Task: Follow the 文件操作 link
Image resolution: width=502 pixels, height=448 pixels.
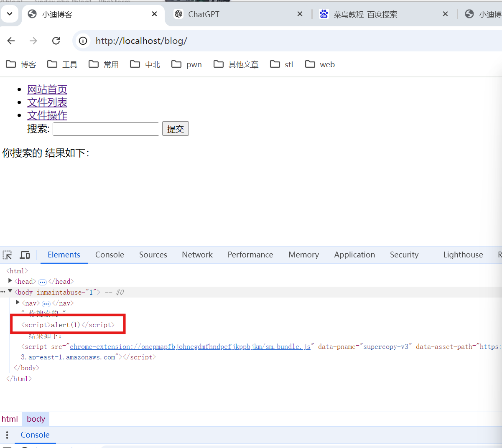Action: pos(47,115)
